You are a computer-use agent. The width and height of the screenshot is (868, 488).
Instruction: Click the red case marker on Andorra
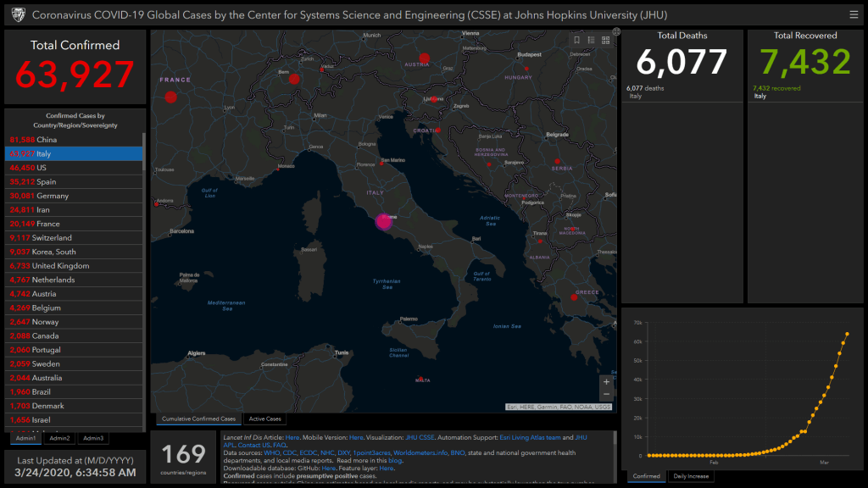click(x=157, y=204)
